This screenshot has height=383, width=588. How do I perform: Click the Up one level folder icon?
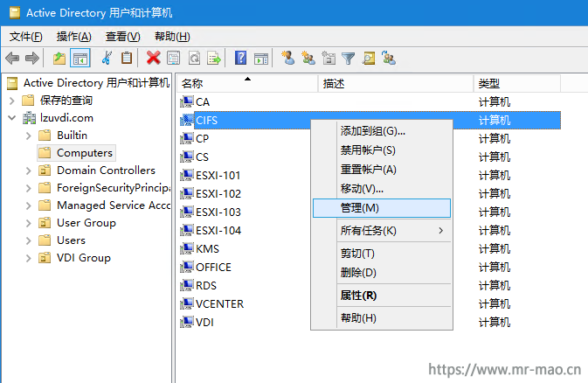coord(59,59)
